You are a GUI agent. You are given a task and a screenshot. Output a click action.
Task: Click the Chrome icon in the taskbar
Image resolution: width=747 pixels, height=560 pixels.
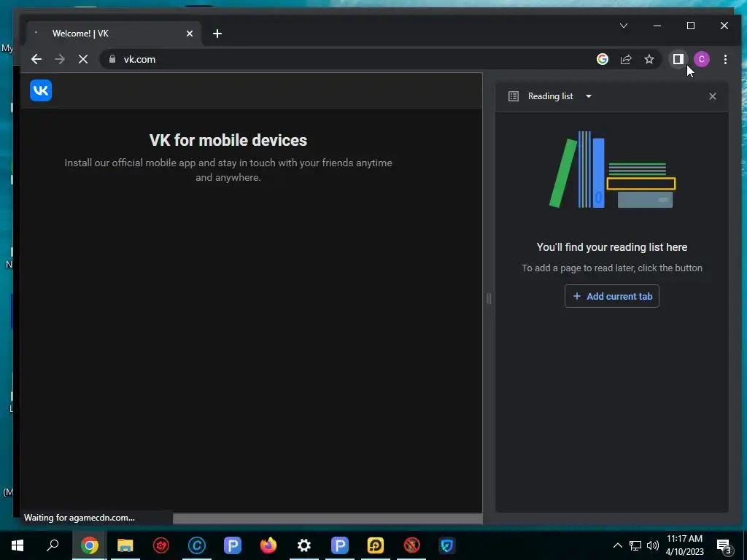point(90,545)
